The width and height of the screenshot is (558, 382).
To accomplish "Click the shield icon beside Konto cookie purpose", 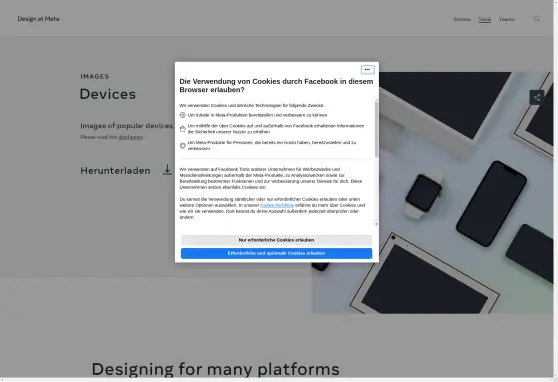I will [183, 145].
